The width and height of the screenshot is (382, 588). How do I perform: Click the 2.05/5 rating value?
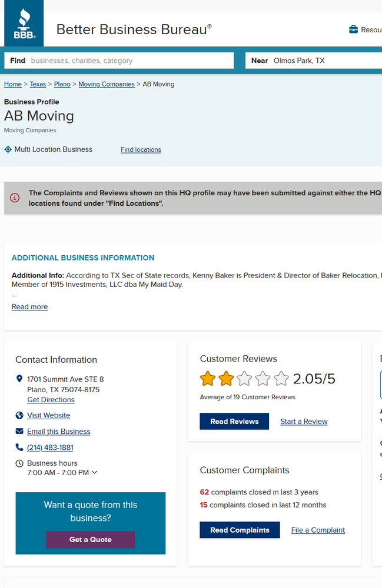[314, 379]
